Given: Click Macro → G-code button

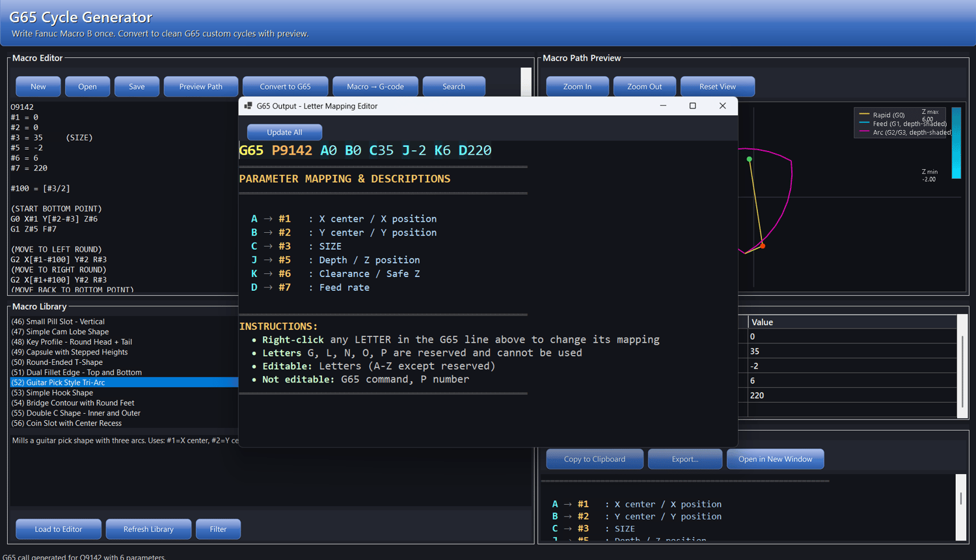Looking at the screenshot, I should pyautogui.click(x=375, y=87).
